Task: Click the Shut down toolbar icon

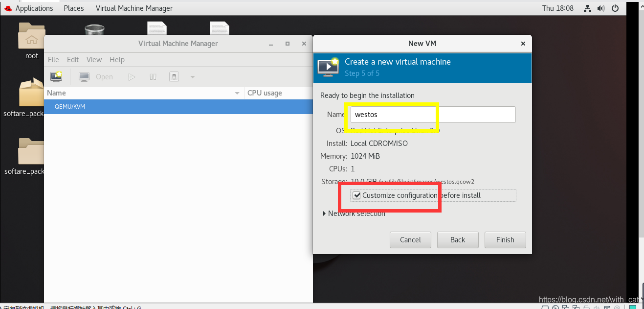Action: tap(174, 77)
